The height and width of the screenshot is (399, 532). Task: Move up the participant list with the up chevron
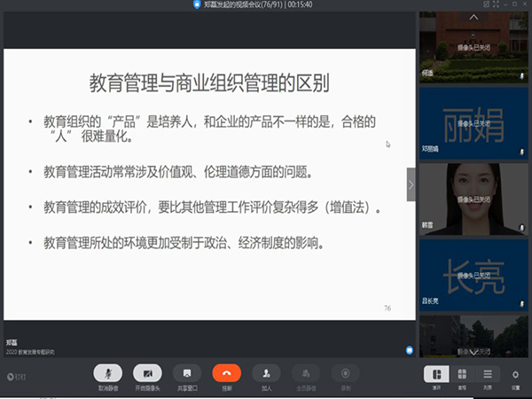pos(473,17)
